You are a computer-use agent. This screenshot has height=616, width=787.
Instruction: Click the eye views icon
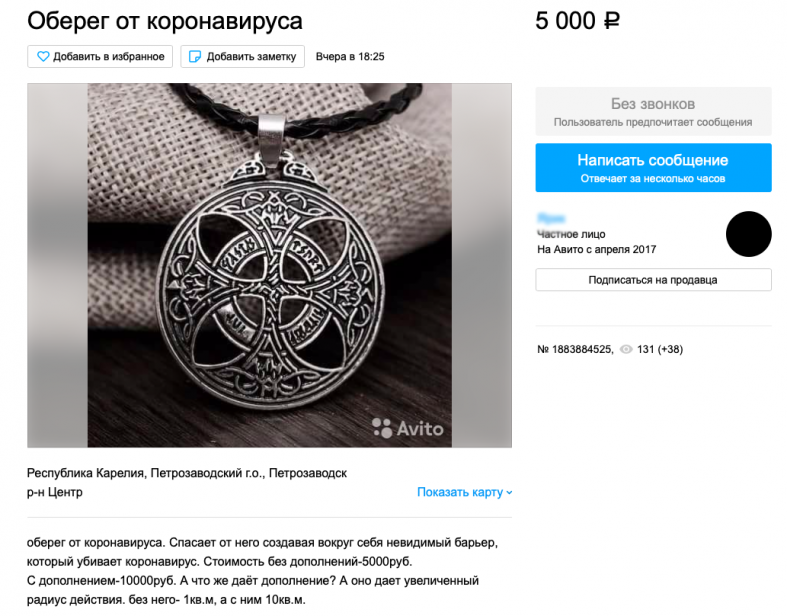[626, 349]
